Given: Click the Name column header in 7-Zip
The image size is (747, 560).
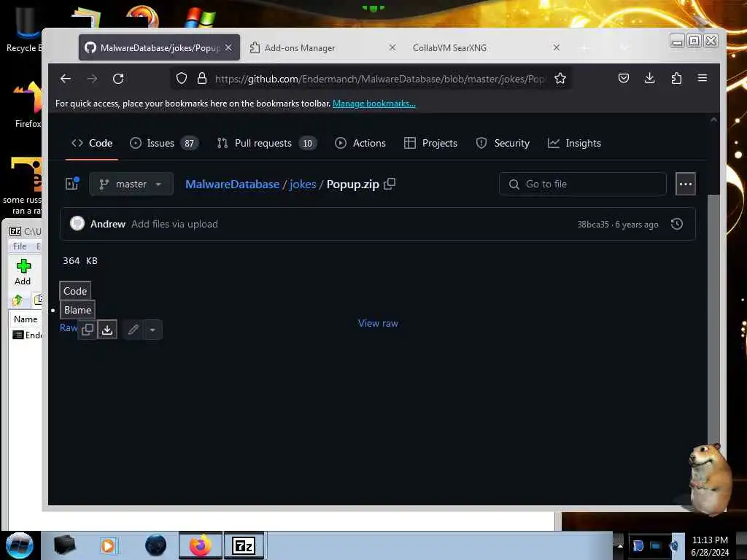Looking at the screenshot, I should click(x=26, y=319).
